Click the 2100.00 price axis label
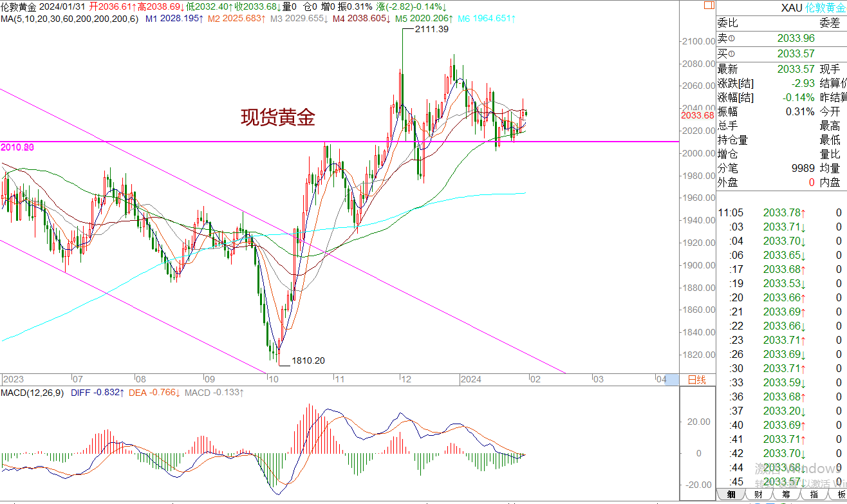847x504 pixels. pyautogui.click(x=700, y=41)
